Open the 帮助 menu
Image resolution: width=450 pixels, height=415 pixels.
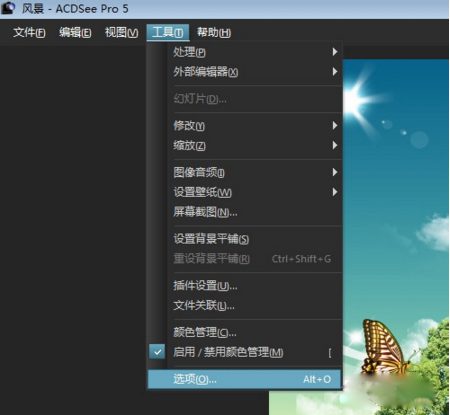click(214, 32)
